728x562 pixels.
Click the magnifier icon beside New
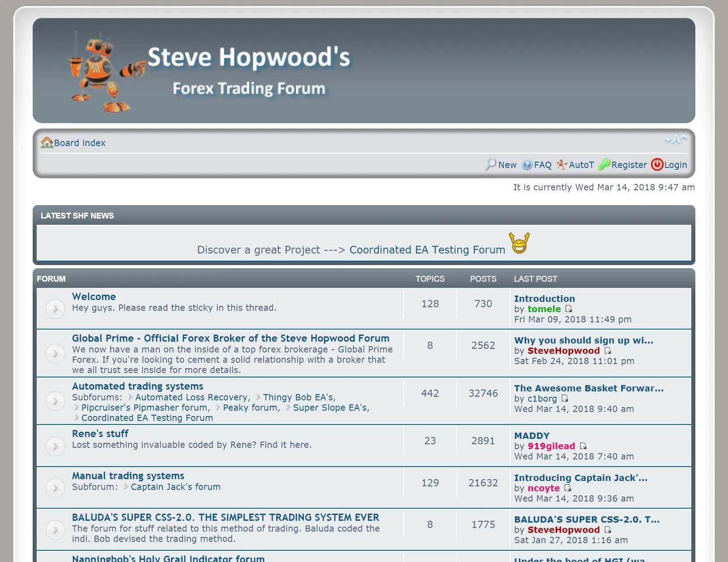[491, 165]
